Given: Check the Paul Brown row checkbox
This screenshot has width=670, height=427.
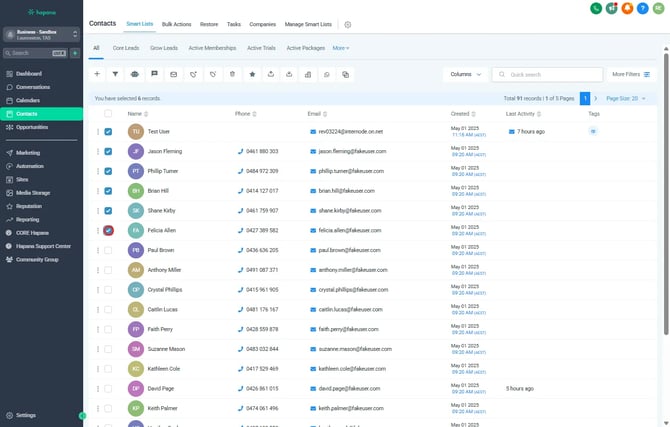Looking at the screenshot, I should [108, 250].
